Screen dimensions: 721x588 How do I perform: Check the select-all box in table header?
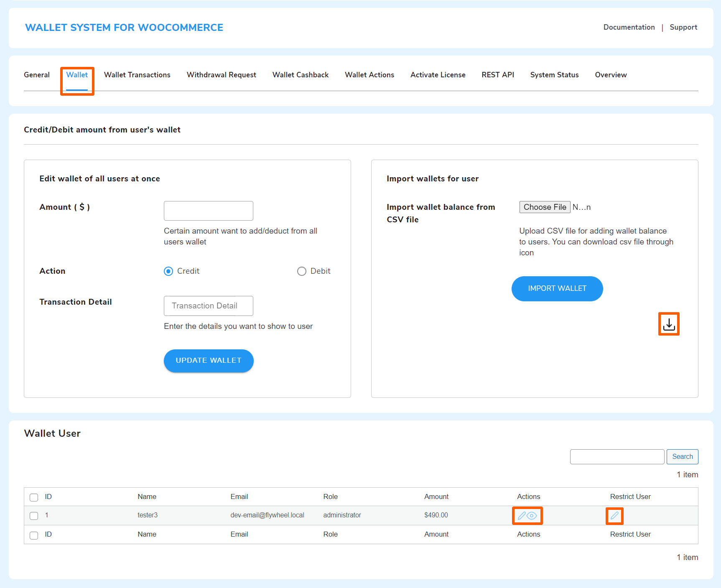tap(34, 497)
